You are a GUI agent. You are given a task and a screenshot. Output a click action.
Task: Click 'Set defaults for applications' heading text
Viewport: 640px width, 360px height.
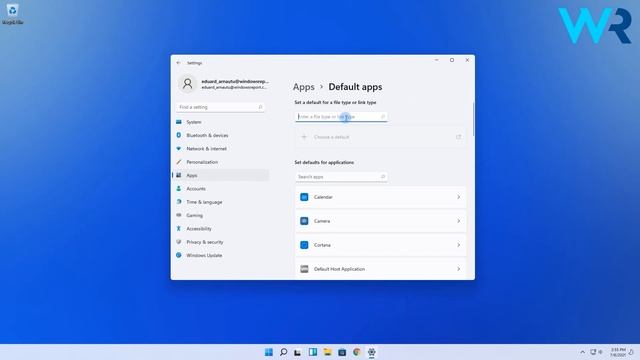324,162
